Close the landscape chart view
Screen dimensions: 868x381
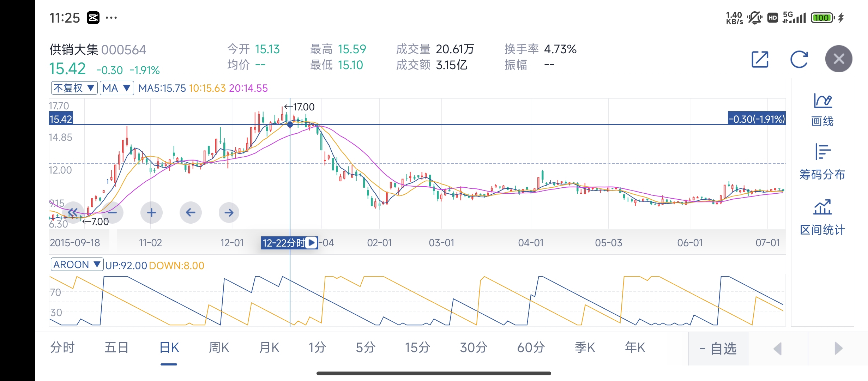(x=838, y=59)
